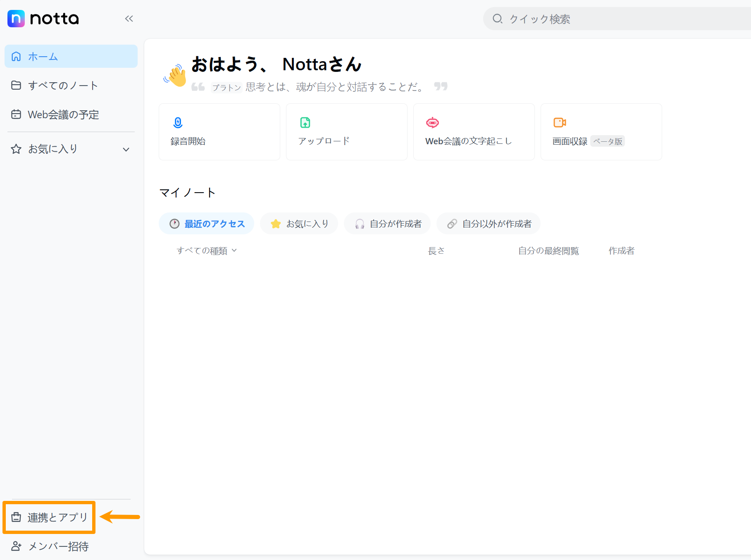
Task: Open 連携とアプリ in sidebar
Action: click(x=49, y=517)
